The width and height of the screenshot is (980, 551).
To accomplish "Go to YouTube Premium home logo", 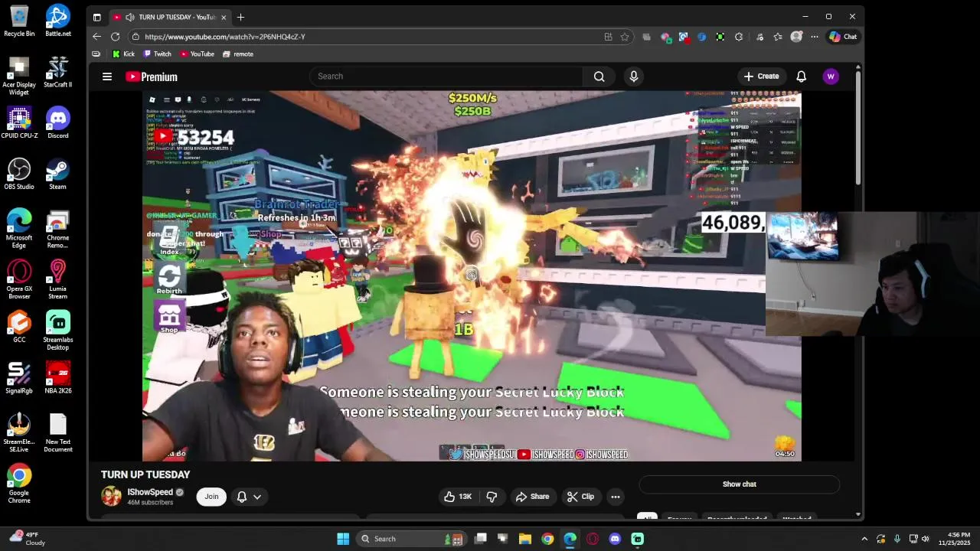I will pyautogui.click(x=152, y=77).
